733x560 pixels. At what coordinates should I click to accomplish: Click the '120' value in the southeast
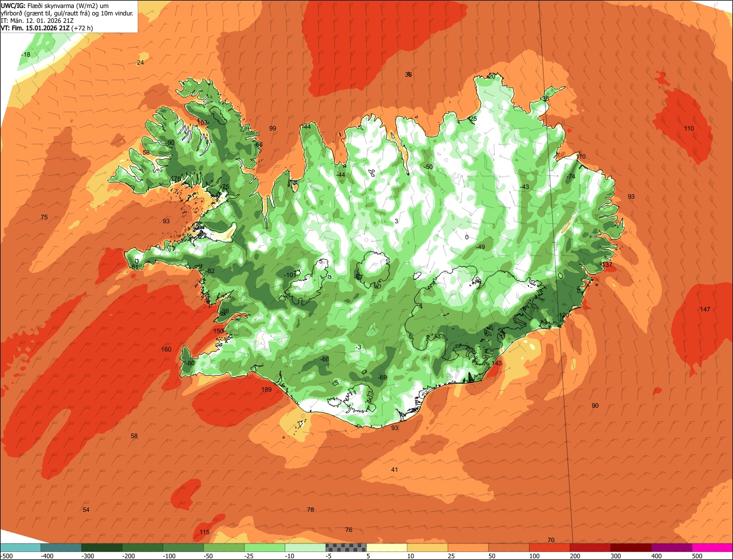564,316
